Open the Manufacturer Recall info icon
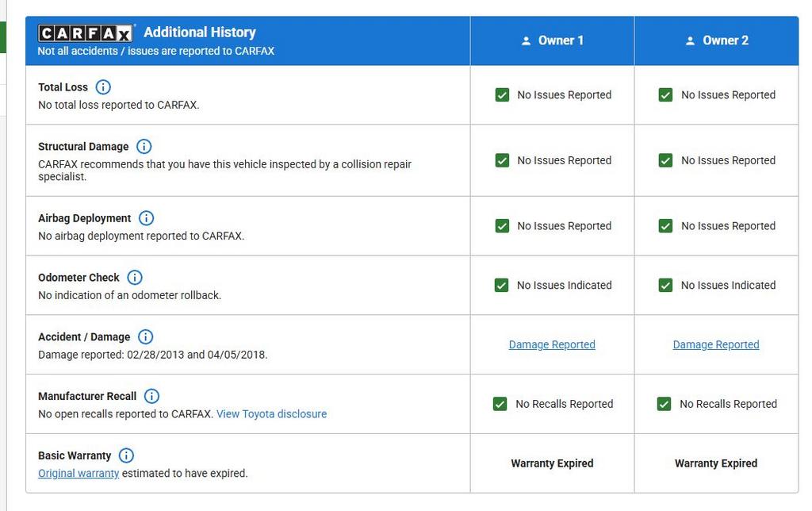 [151, 396]
